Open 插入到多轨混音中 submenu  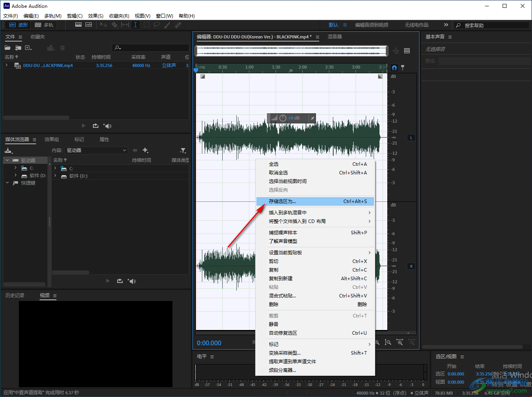pyautogui.click(x=315, y=213)
